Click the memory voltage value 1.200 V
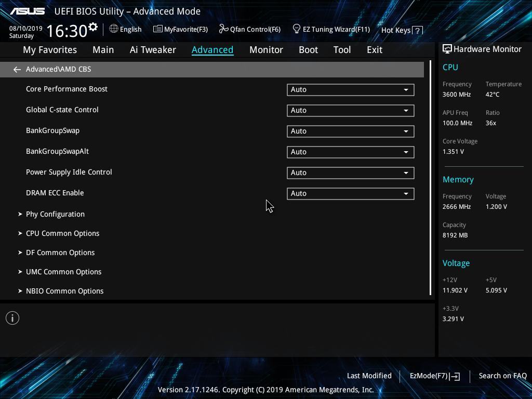The image size is (532, 399). (x=496, y=207)
